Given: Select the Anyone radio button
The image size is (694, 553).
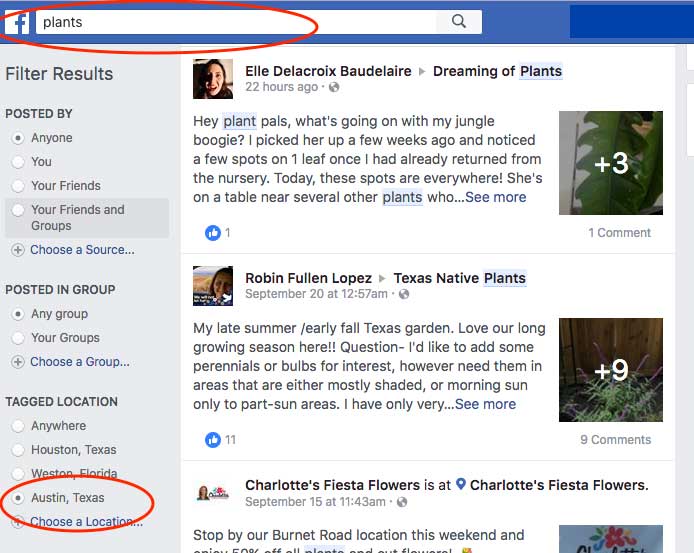Looking at the screenshot, I should (x=18, y=138).
